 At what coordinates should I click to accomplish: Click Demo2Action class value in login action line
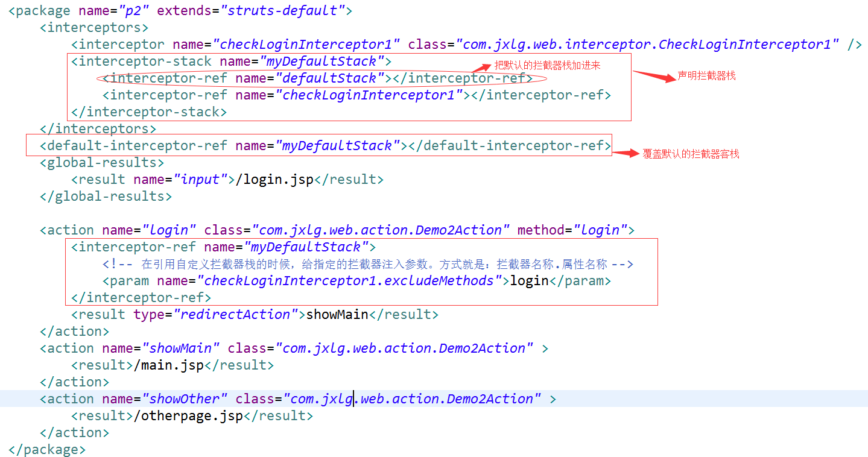381,230
